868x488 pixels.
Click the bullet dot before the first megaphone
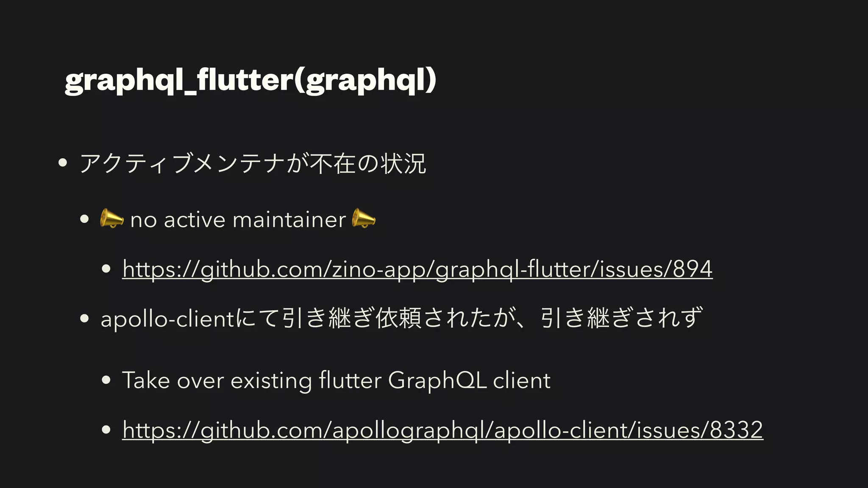(x=84, y=219)
